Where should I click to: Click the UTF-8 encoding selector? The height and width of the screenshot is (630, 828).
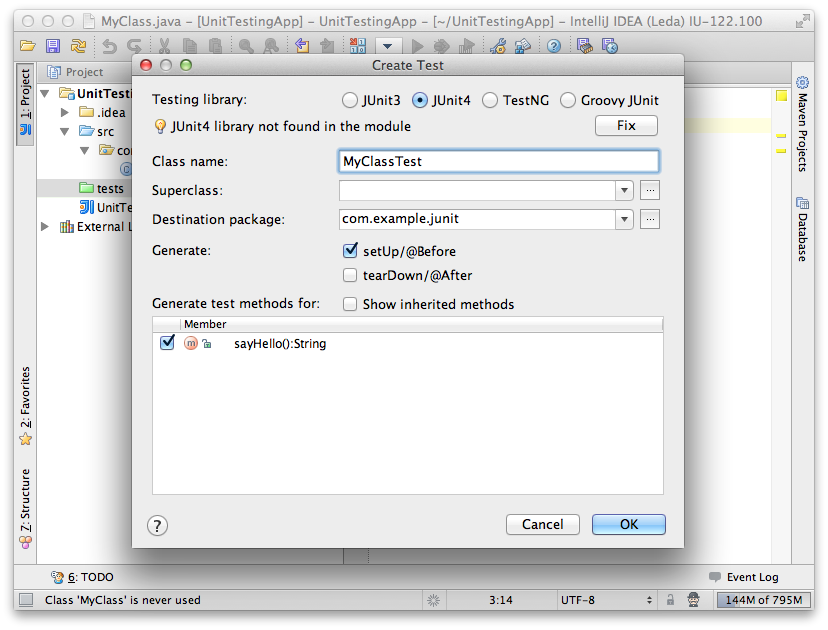click(x=606, y=600)
